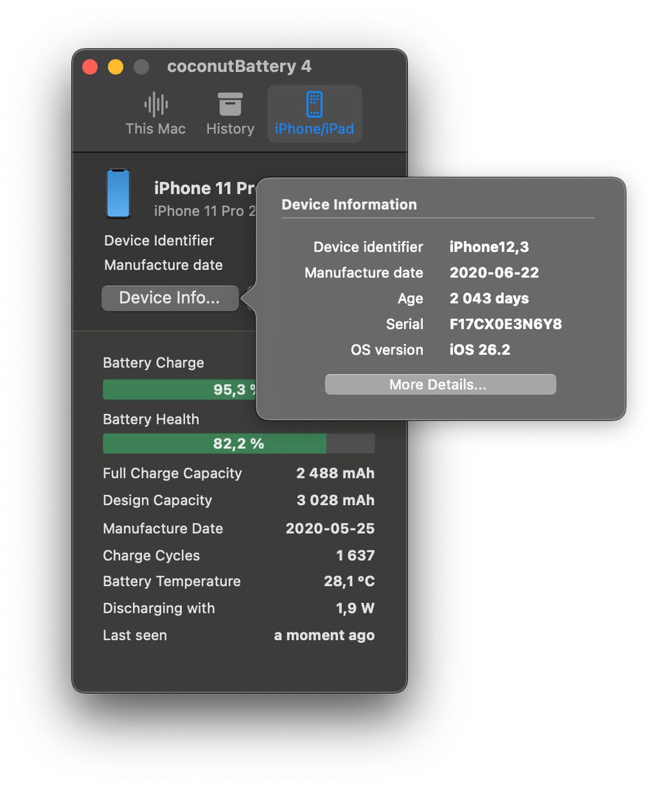Minimize window using yellow button

coord(116,67)
